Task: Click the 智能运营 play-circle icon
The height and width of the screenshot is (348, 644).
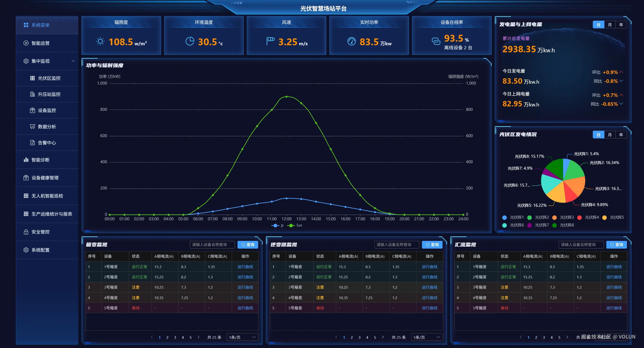Action: [26, 43]
